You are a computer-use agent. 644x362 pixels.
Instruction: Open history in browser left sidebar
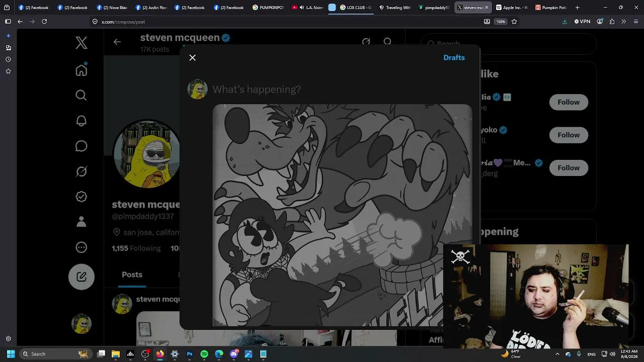8,59
